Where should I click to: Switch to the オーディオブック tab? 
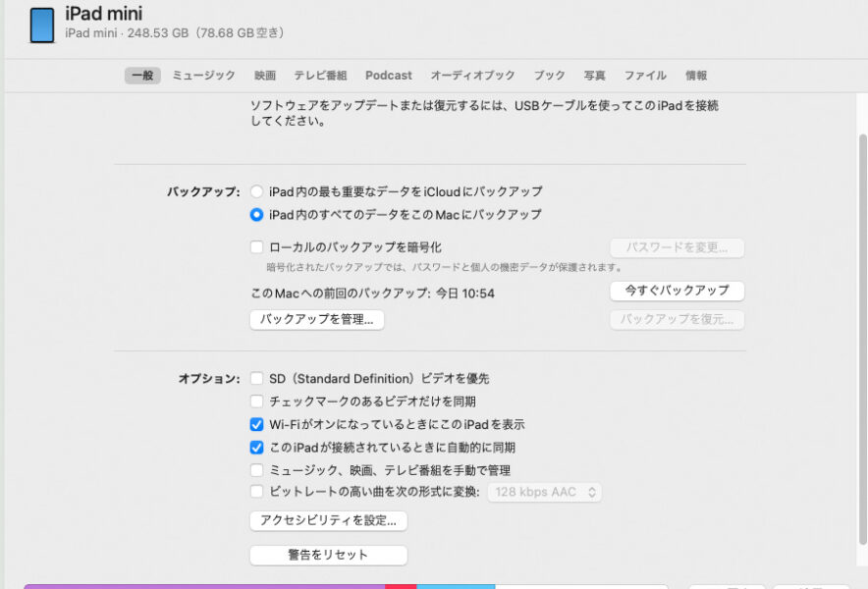click(x=472, y=76)
